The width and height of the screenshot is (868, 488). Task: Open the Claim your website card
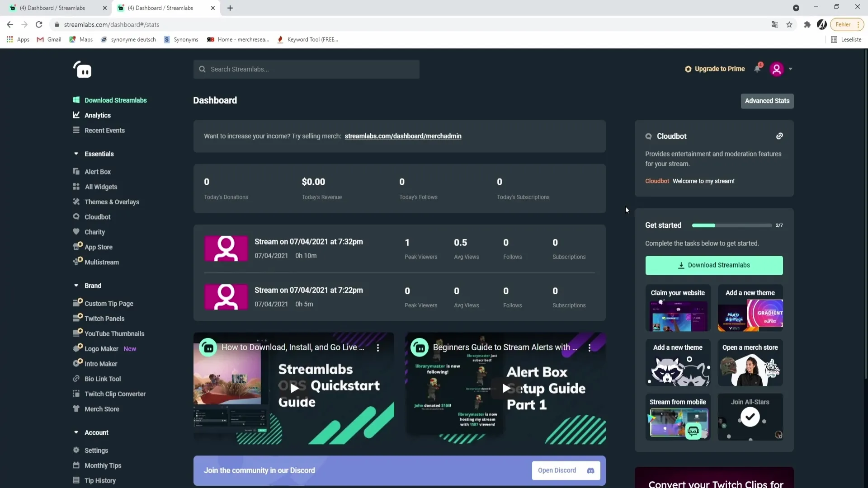coord(678,308)
